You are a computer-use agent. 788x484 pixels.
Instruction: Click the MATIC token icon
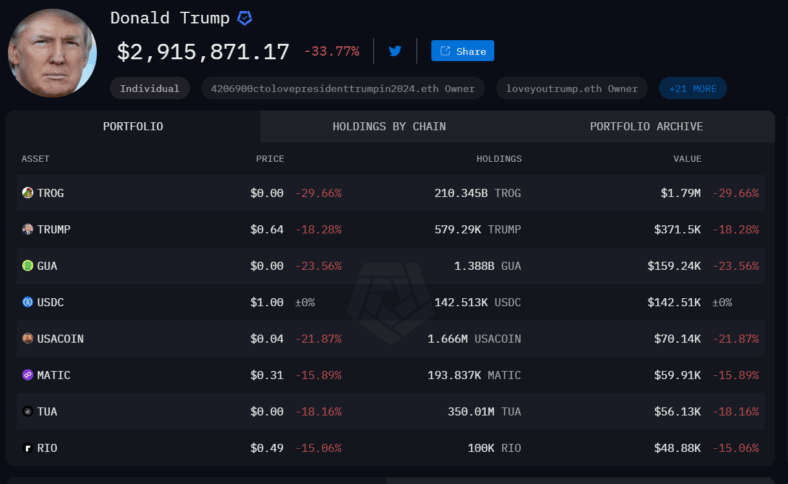tap(28, 375)
